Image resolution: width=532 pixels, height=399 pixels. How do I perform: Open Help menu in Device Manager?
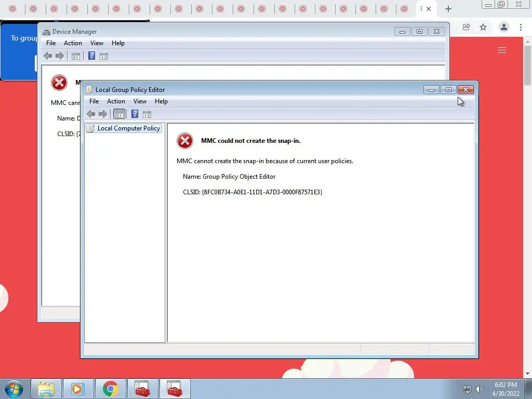(x=118, y=43)
